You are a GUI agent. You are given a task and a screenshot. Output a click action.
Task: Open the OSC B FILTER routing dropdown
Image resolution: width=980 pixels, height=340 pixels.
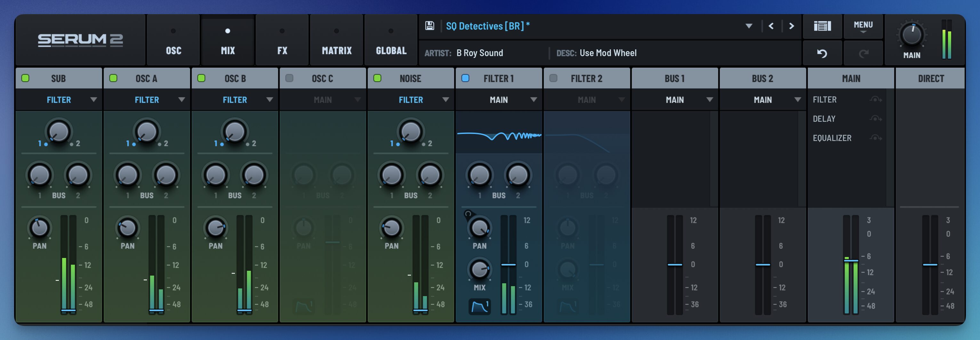pyautogui.click(x=235, y=100)
